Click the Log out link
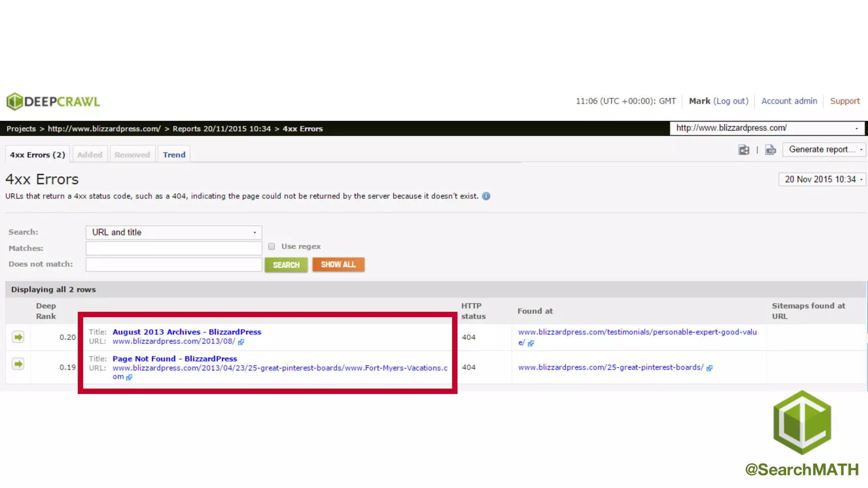The image size is (868, 488). coord(731,101)
